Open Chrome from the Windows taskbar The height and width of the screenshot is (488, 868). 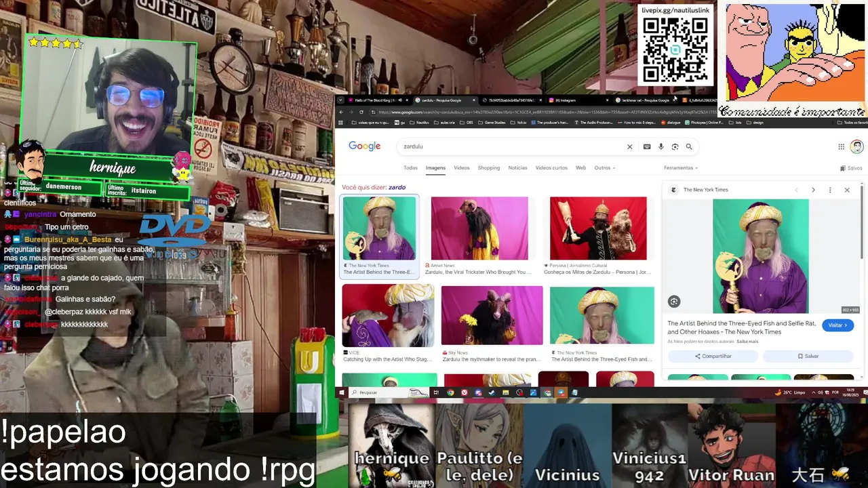tap(450, 392)
